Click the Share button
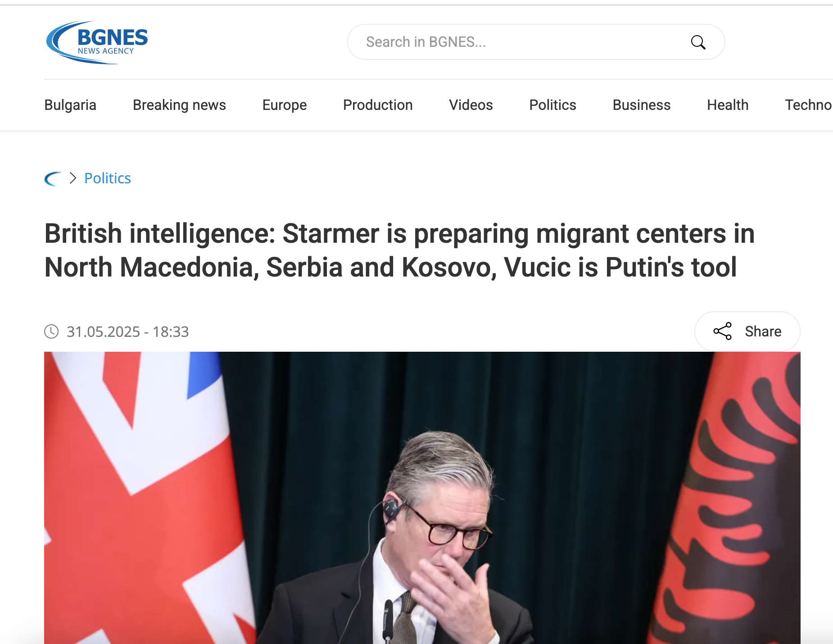The height and width of the screenshot is (644, 833). (747, 331)
